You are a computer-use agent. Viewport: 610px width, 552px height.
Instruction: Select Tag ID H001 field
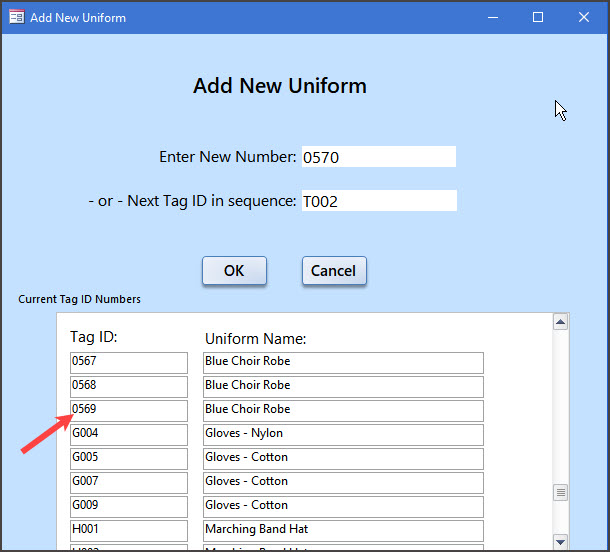[129, 530]
